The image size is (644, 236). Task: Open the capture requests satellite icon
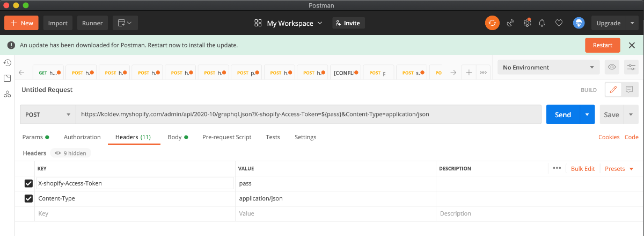(x=510, y=23)
